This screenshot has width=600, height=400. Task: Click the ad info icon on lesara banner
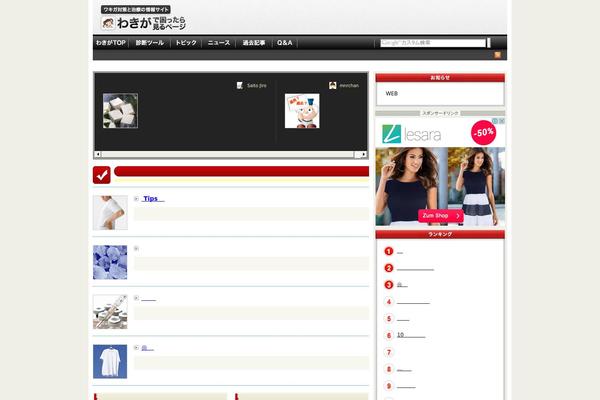[x=495, y=121]
